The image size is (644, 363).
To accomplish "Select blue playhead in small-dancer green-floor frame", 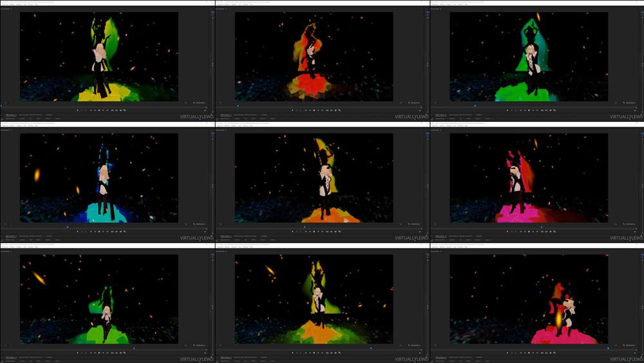I will coord(135,348).
